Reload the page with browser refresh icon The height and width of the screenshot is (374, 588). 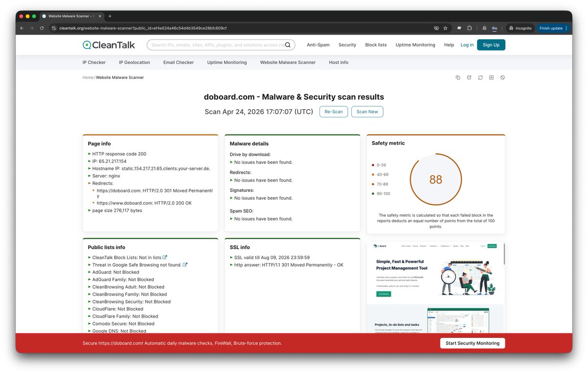(x=42, y=28)
